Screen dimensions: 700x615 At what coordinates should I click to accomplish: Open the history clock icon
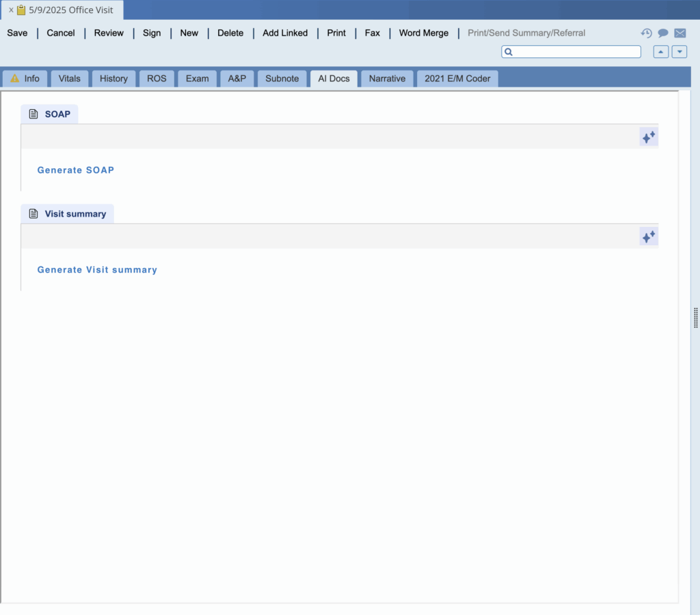[x=646, y=33]
